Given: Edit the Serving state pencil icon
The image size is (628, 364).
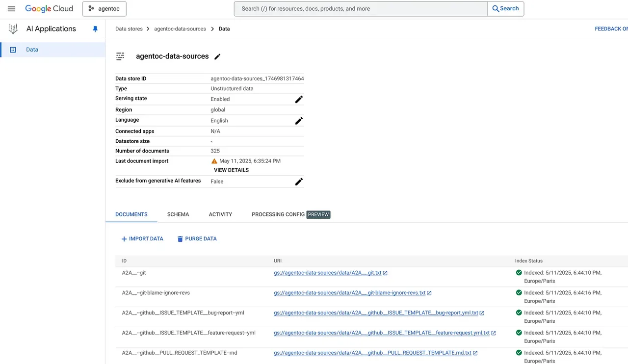Looking at the screenshot, I should [x=299, y=99].
